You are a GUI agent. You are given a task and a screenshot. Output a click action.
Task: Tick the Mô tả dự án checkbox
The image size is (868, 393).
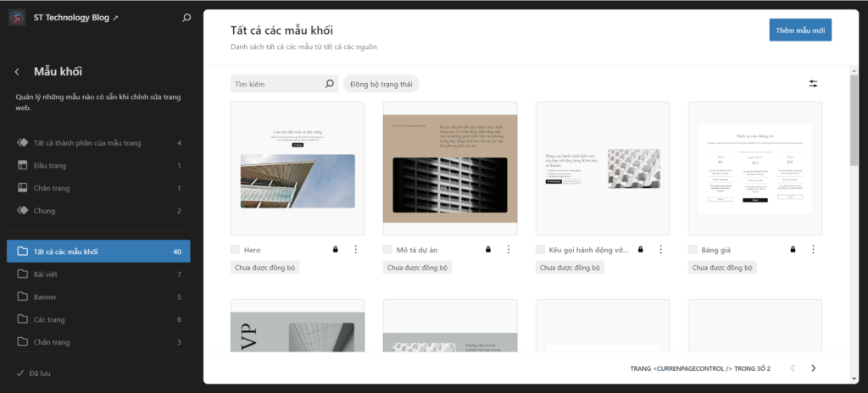[388, 250]
